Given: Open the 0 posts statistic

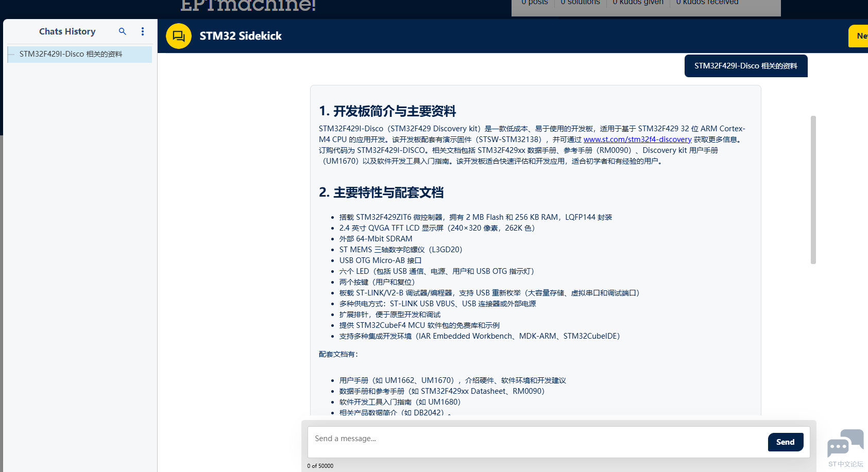Looking at the screenshot, I should (535, 3).
